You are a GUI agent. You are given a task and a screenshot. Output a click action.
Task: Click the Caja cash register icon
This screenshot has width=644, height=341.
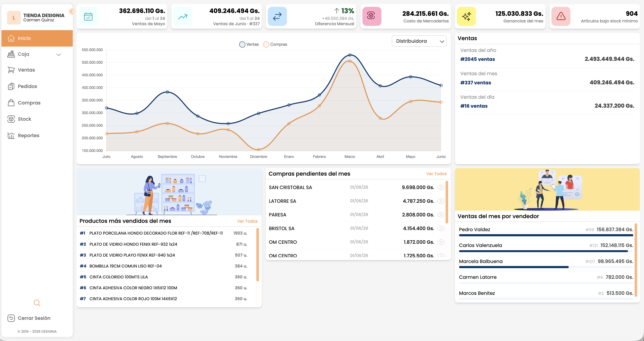(11, 54)
